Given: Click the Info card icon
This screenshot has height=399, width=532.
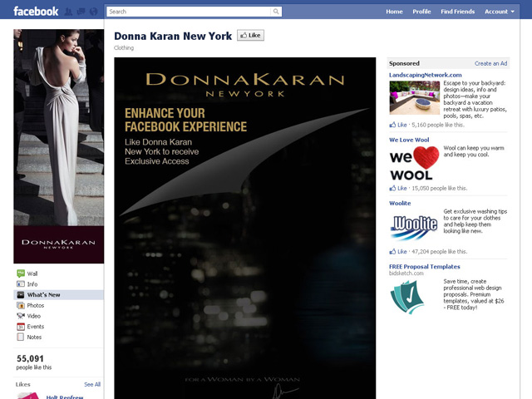Looking at the screenshot, I should point(21,284).
